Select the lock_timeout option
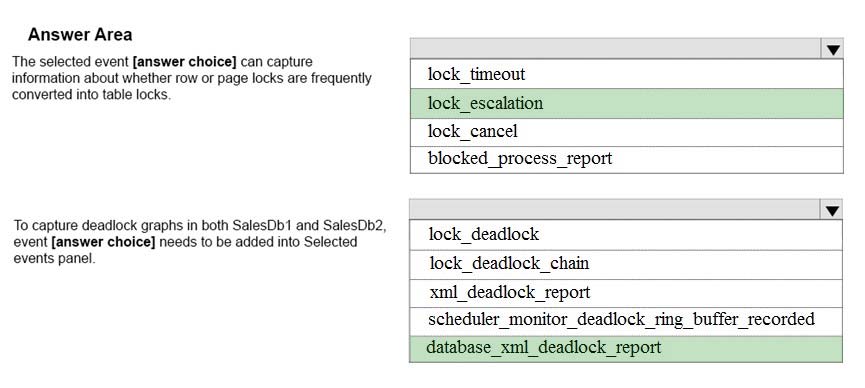 coord(627,74)
